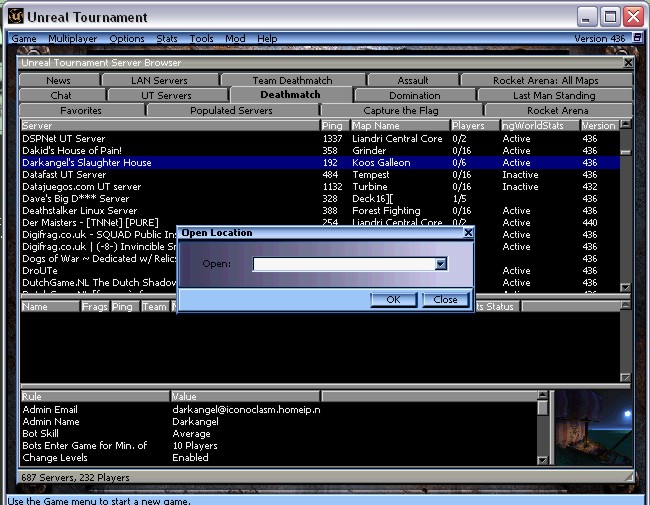
Task: Sort servers by Map Name column header
Action: pyautogui.click(x=400, y=125)
